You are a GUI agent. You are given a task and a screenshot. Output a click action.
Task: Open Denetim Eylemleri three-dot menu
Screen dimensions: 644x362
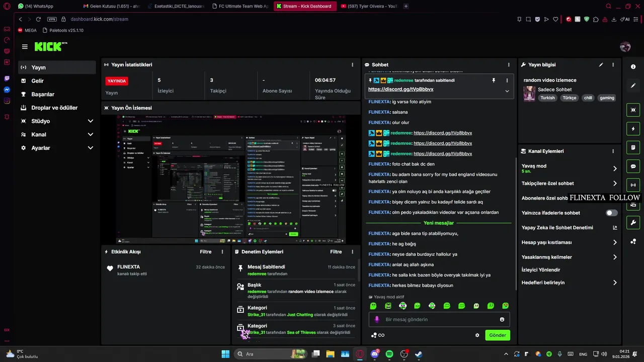(353, 252)
